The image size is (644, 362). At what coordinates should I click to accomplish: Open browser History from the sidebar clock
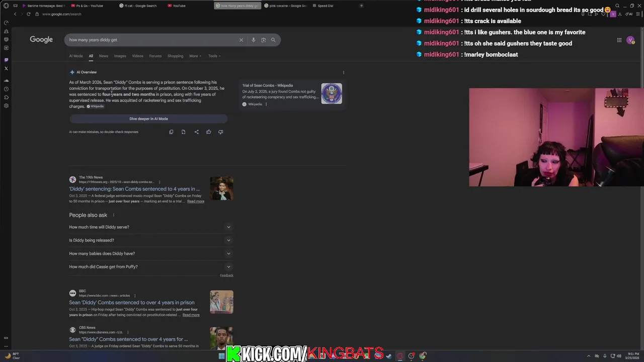coord(6,89)
